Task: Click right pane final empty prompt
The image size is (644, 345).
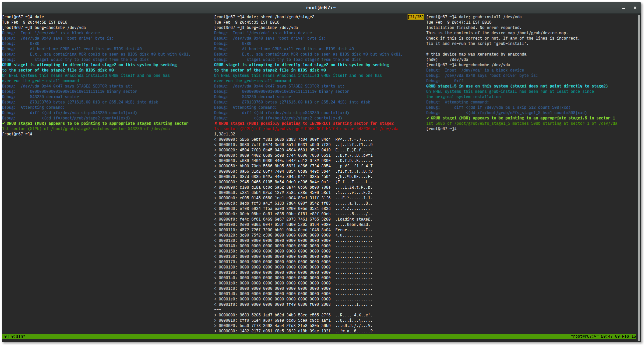Action: tap(442, 129)
